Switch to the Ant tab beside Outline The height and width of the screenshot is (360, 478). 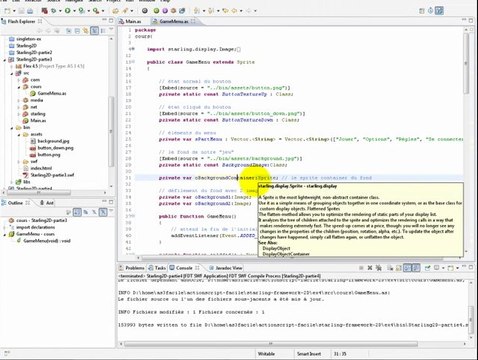47,203
